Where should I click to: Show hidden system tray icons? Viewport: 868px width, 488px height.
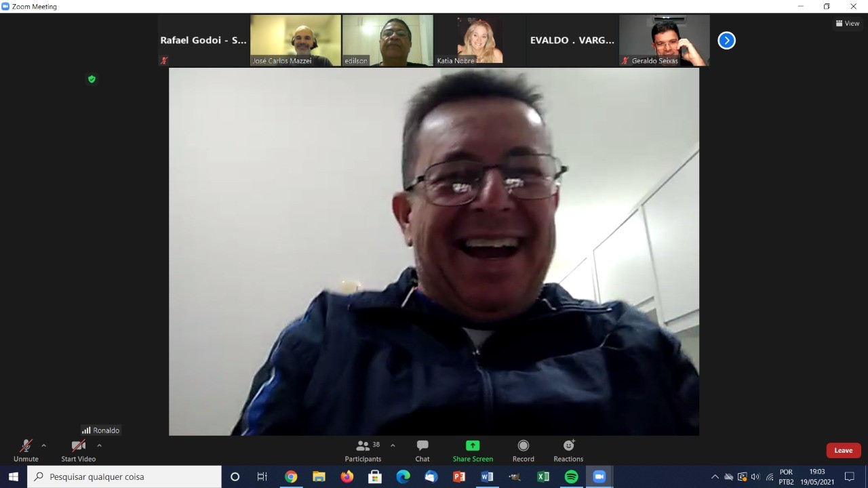tap(715, 476)
